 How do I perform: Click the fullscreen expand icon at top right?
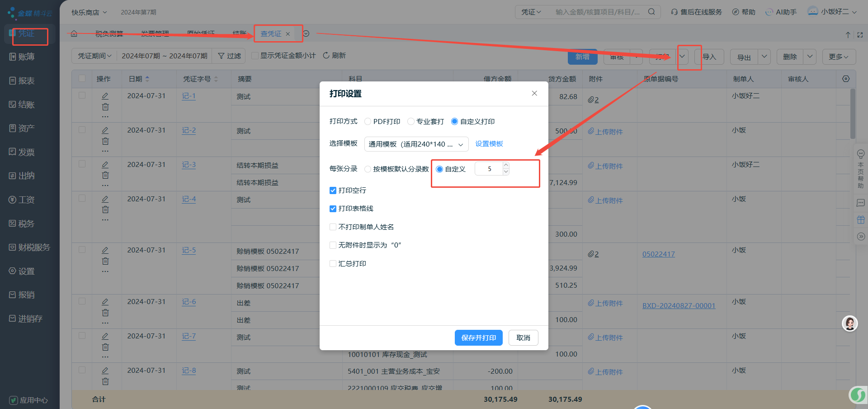pyautogui.click(x=860, y=35)
